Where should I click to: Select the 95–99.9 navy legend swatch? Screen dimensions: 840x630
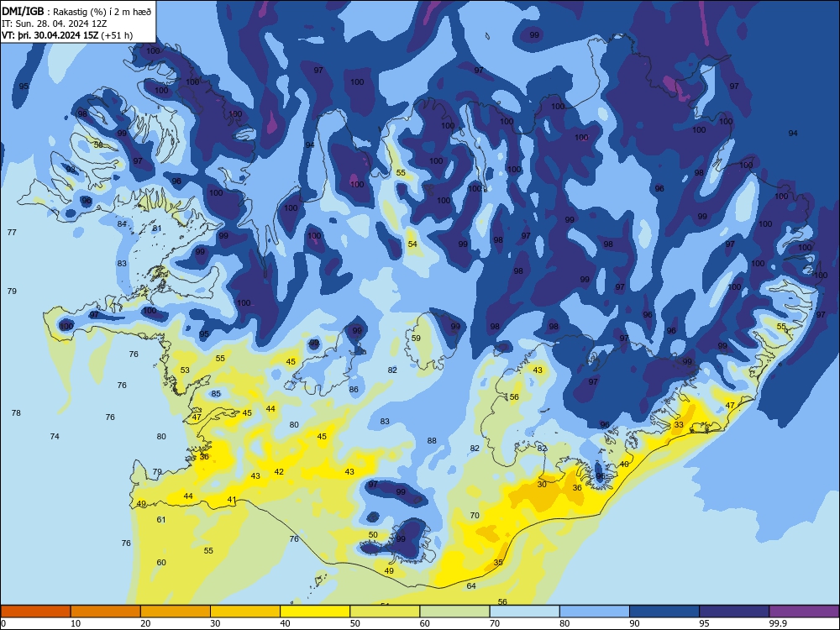pyautogui.click(x=734, y=612)
